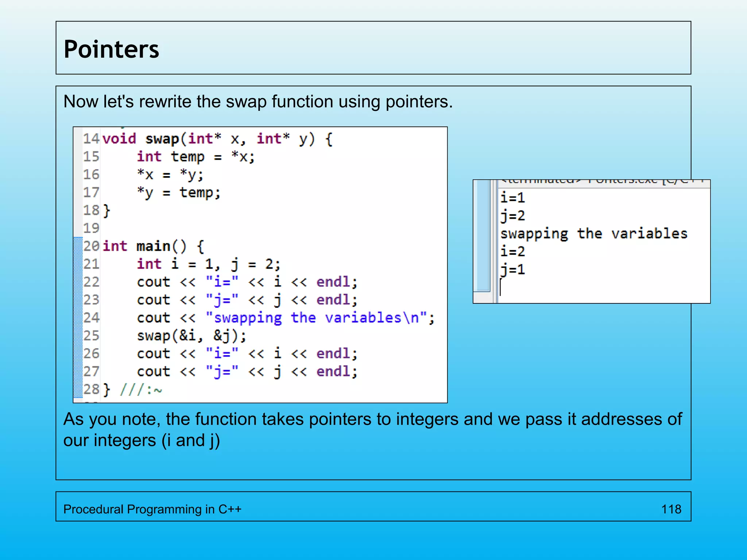Image resolution: width=747 pixels, height=560 pixels.
Task: Click console line 'swapping the variables'
Action: 594,234
